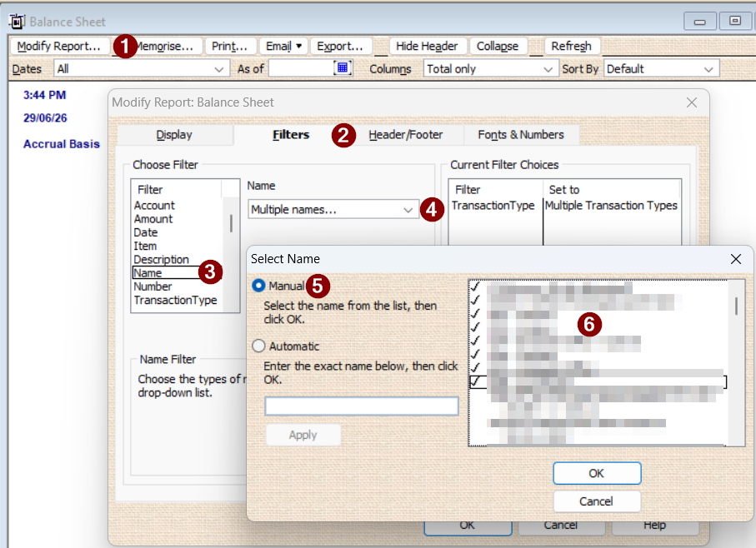Select TransactionType row in Current Filter Choices
The height and width of the screenshot is (548, 756).
(493, 206)
